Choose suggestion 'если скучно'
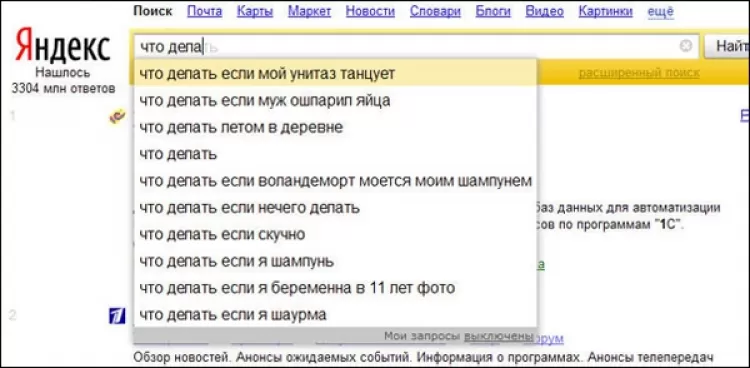Image resolution: width=750 pixels, height=368 pixels. (x=335, y=235)
